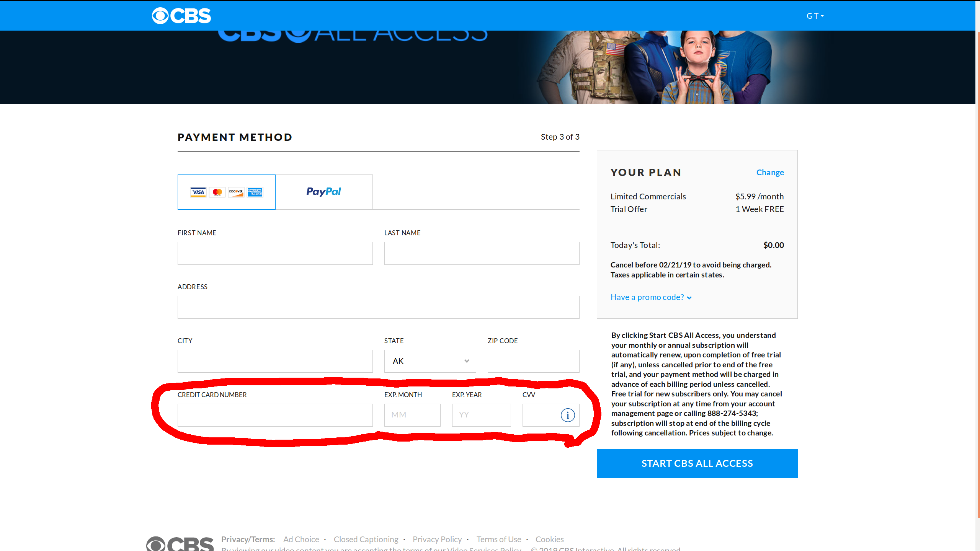Open the Terms of Use page

click(498, 539)
